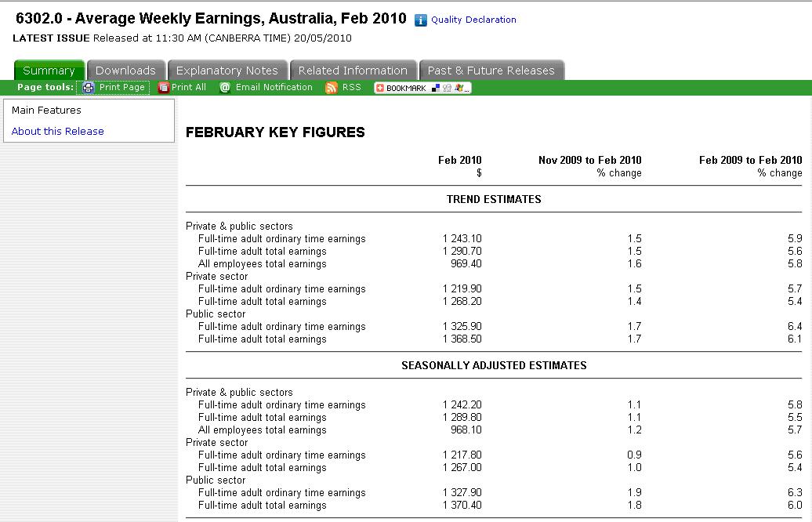This screenshot has height=522, width=812.
Task: Click the Print Page text link
Action: 121,87
